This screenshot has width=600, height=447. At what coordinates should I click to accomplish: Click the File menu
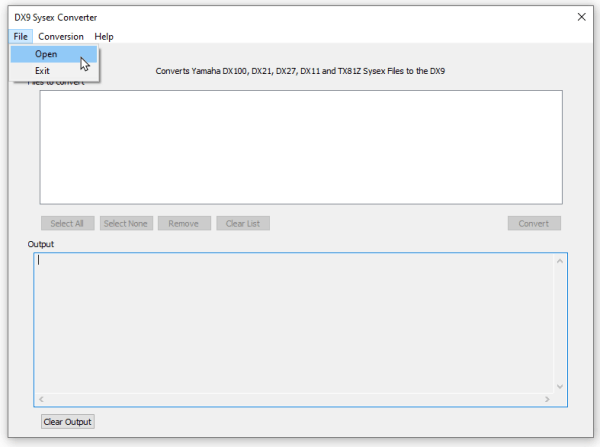(x=21, y=37)
